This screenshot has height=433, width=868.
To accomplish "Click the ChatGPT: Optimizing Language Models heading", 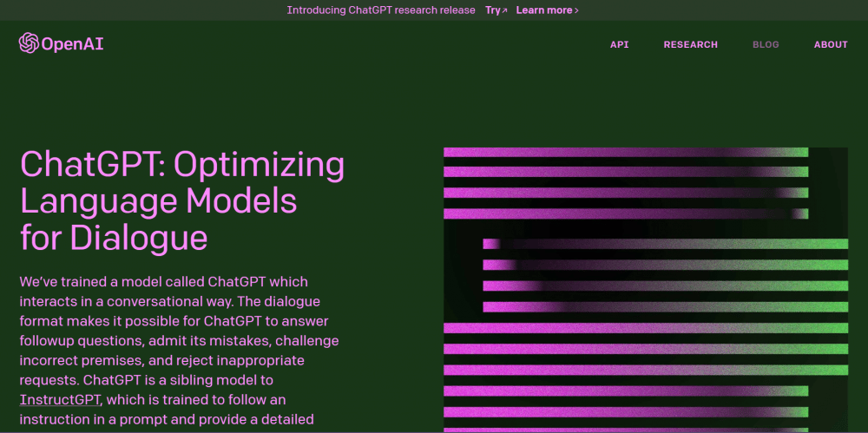I will click(182, 165).
